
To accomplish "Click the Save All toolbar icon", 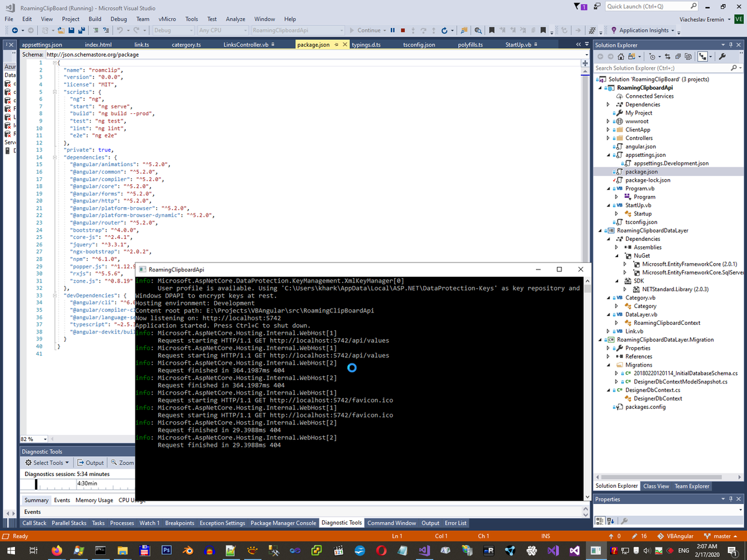I will [x=82, y=30].
